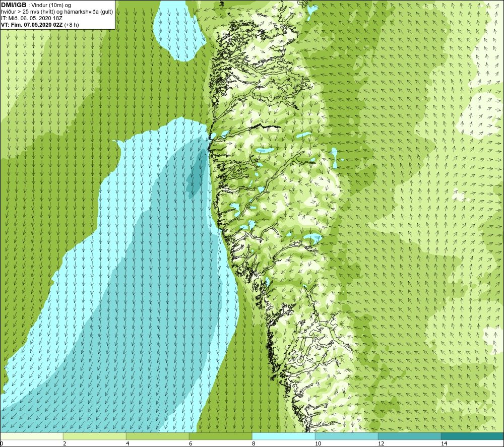Click the '4' label on the colour scale
The image size is (504, 447).
click(x=128, y=443)
